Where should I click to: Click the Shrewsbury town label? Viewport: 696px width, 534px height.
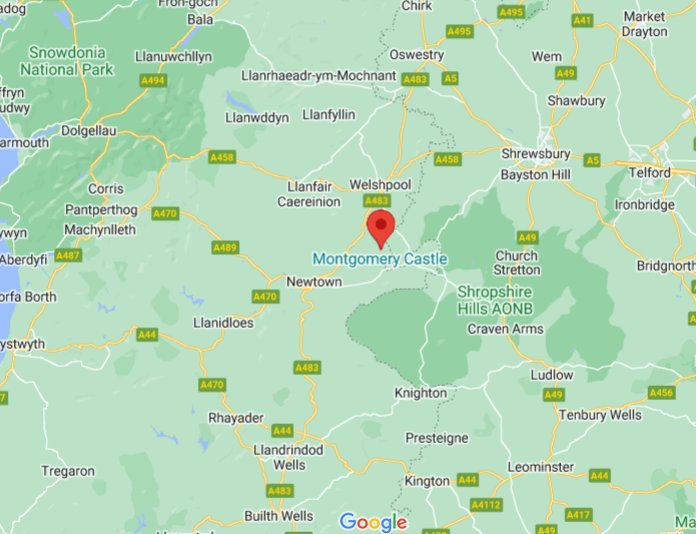click(536, 154)
